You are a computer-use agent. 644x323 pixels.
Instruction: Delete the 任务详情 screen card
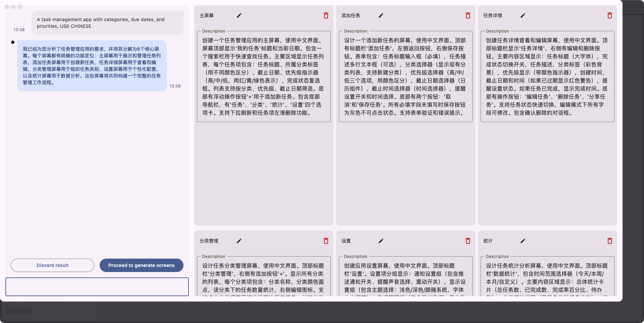click(609, 15)
